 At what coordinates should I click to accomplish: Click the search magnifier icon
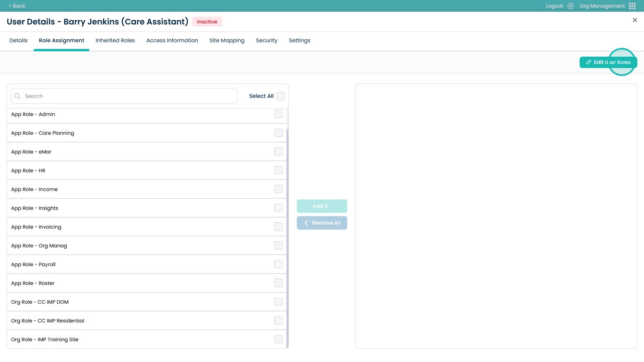[17, 96]
